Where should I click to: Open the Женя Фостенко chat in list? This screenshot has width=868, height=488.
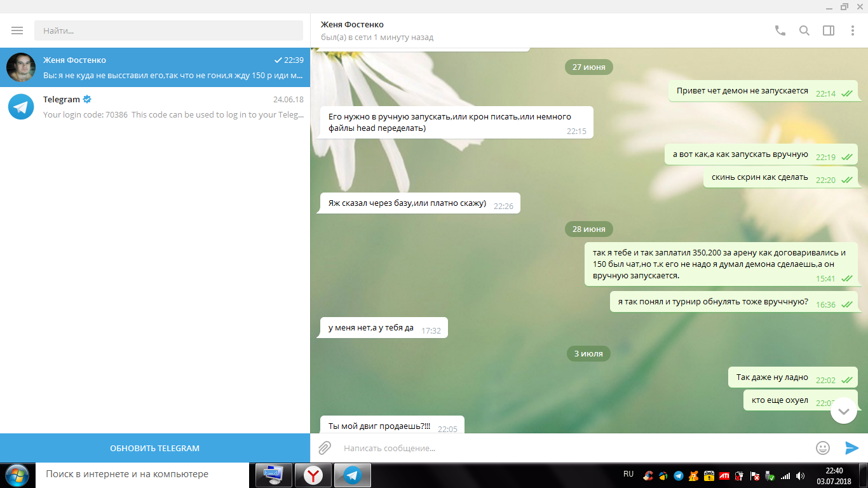pos(172,67)
